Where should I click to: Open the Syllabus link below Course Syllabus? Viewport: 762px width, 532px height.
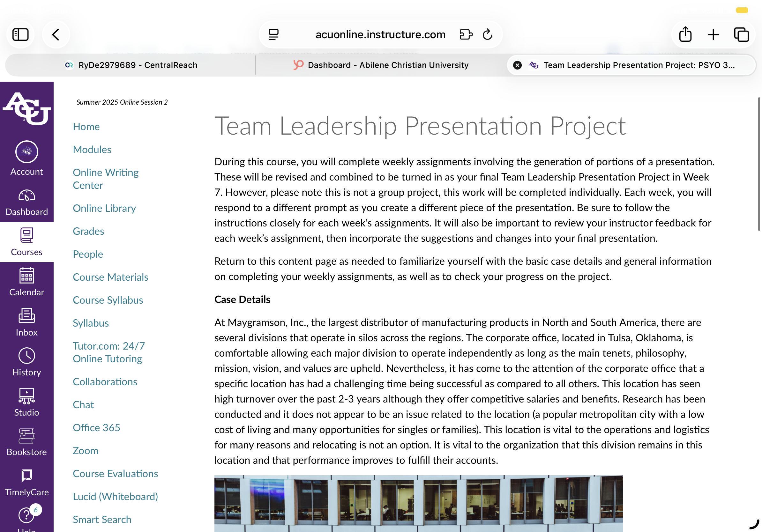[91, 323]
